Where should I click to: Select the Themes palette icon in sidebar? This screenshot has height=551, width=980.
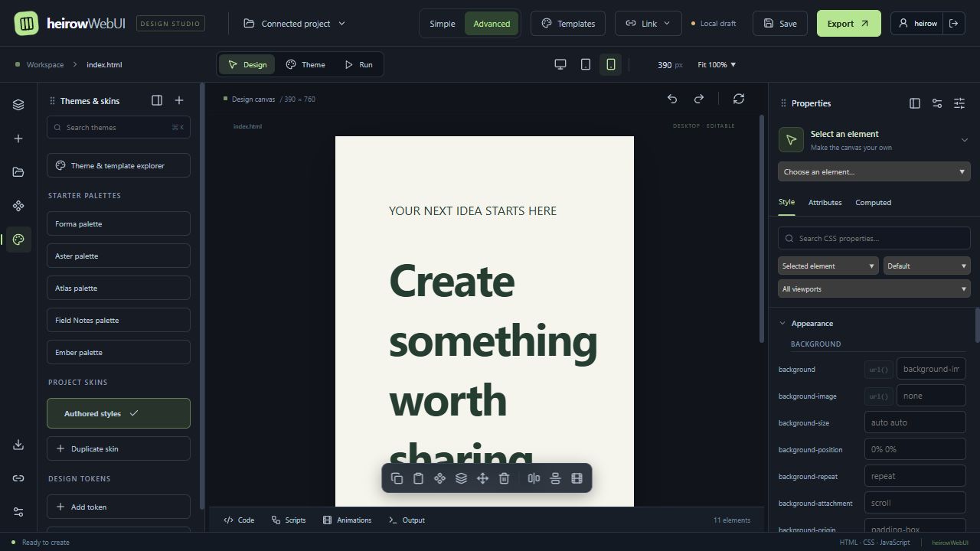(x=18, y=240)
